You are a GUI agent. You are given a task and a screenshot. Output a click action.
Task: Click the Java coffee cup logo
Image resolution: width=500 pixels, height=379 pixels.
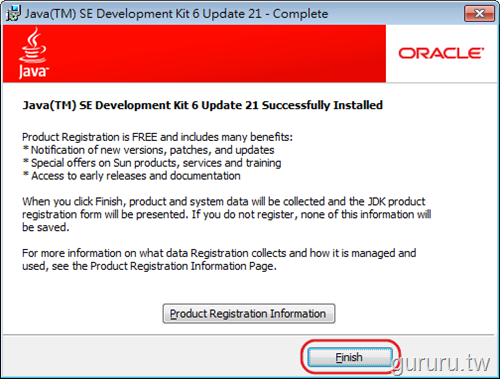(33, 53)
